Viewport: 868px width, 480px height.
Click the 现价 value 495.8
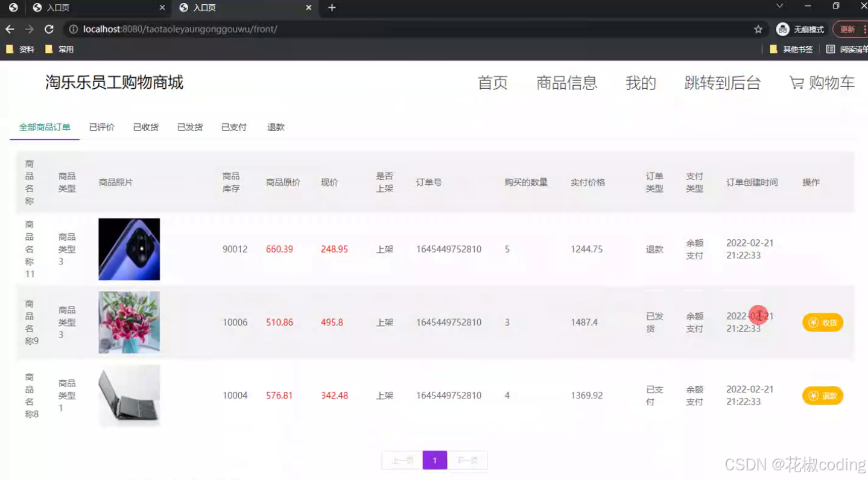[332, 322]
